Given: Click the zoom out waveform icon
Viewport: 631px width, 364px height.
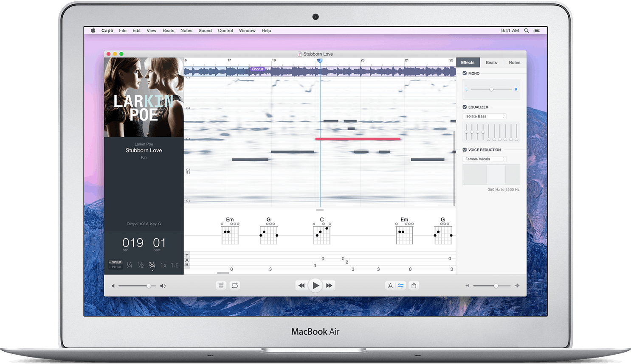Looking at the screenshot, I should (468, 286).
